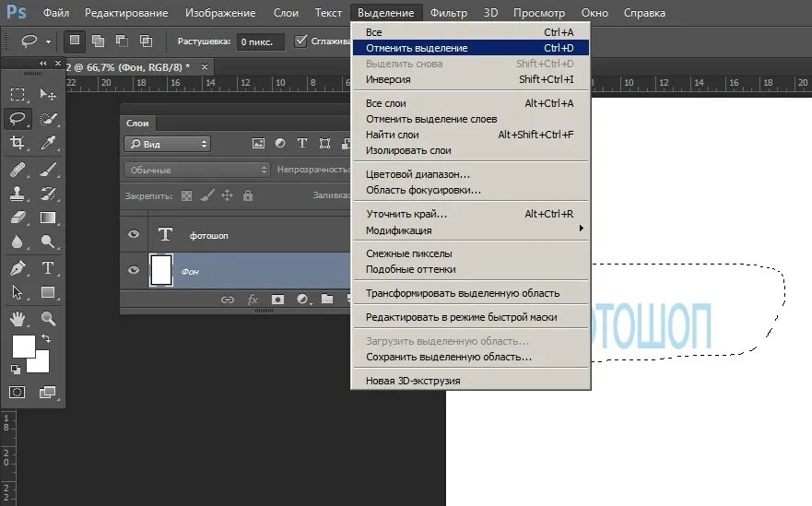The height and width of the screenshot is (506, 812).
Task: Select the Move tool
Action: [48, 94]
